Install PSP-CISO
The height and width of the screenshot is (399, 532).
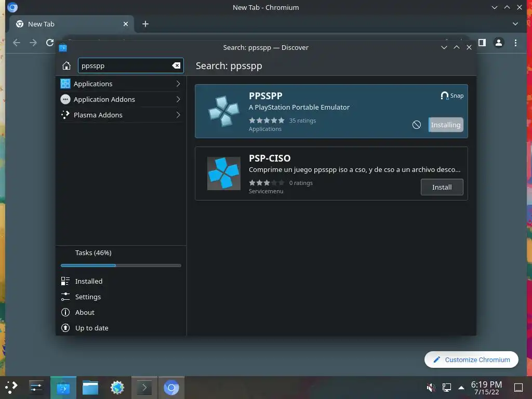click(x=442, y=187)
